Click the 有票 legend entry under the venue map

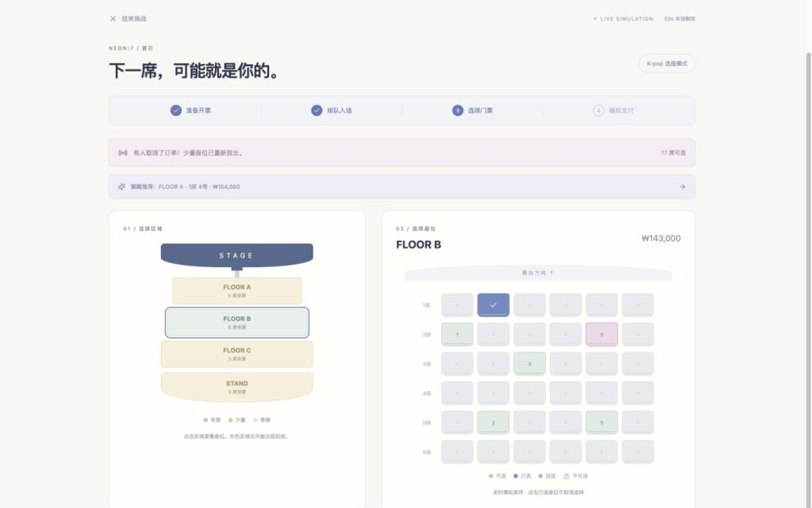tap(212, 420)
